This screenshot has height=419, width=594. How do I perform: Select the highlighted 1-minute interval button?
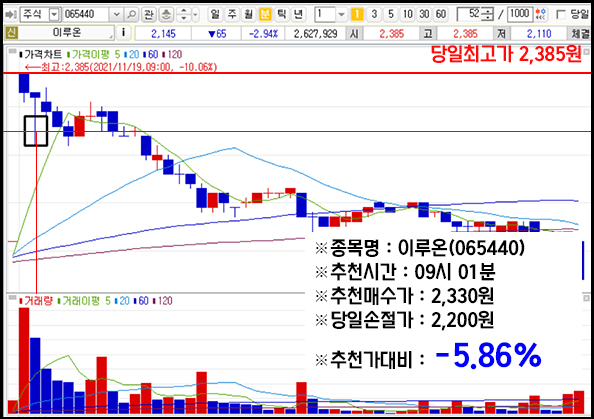tap(356, 14)
